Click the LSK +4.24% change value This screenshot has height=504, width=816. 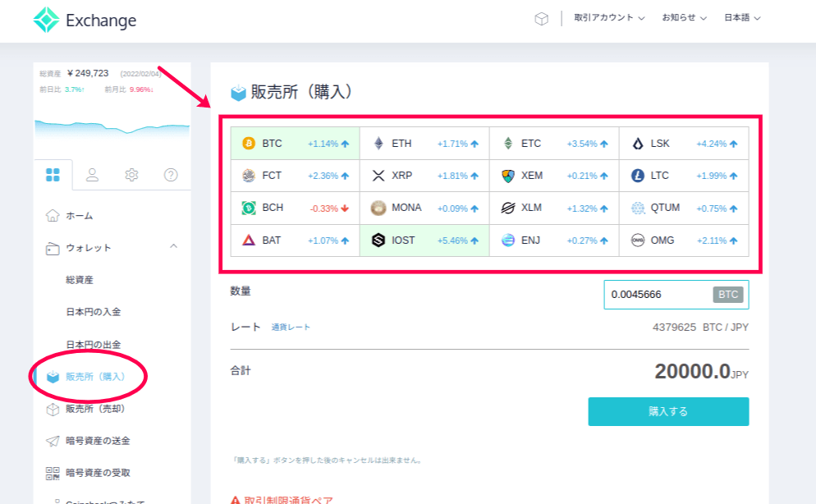pyautogui.click(x=712, y=144)
